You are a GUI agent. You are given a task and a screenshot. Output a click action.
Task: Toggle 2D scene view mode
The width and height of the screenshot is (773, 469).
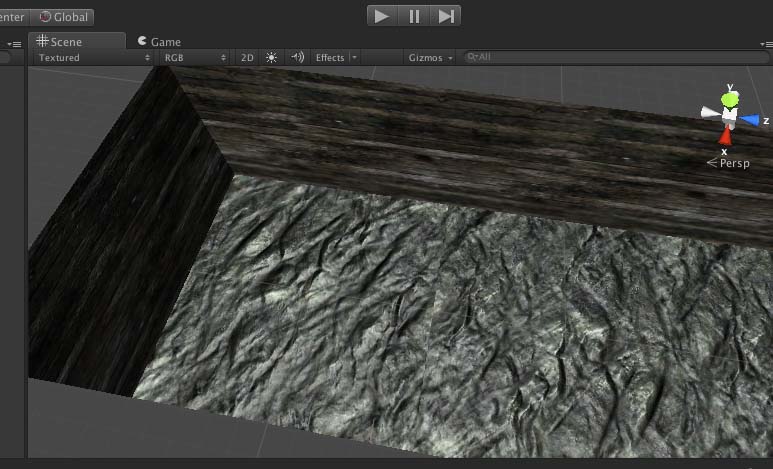[247, 58]
